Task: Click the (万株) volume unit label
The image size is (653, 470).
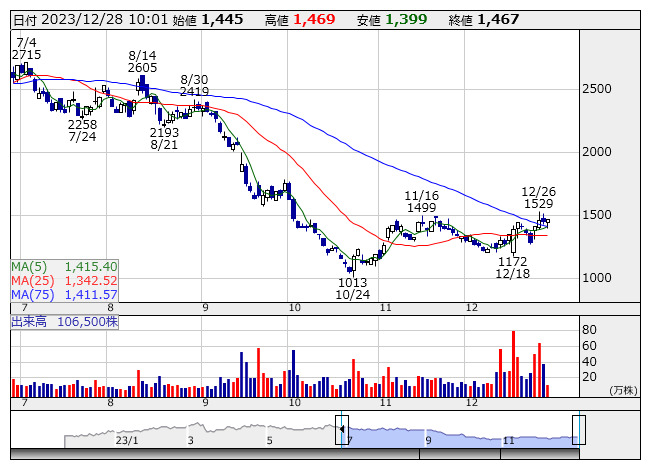Action: pyautogui.click(x=623, y=390)
